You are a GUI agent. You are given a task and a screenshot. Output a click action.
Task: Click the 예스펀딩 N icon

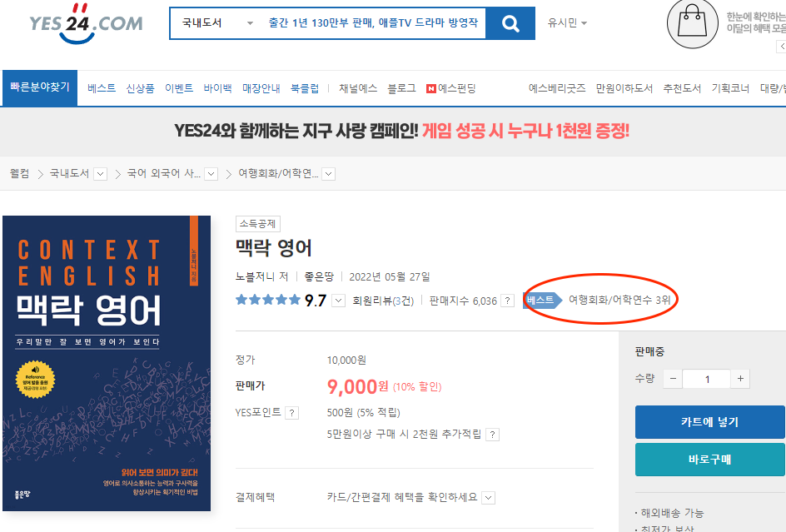point(431,89)
